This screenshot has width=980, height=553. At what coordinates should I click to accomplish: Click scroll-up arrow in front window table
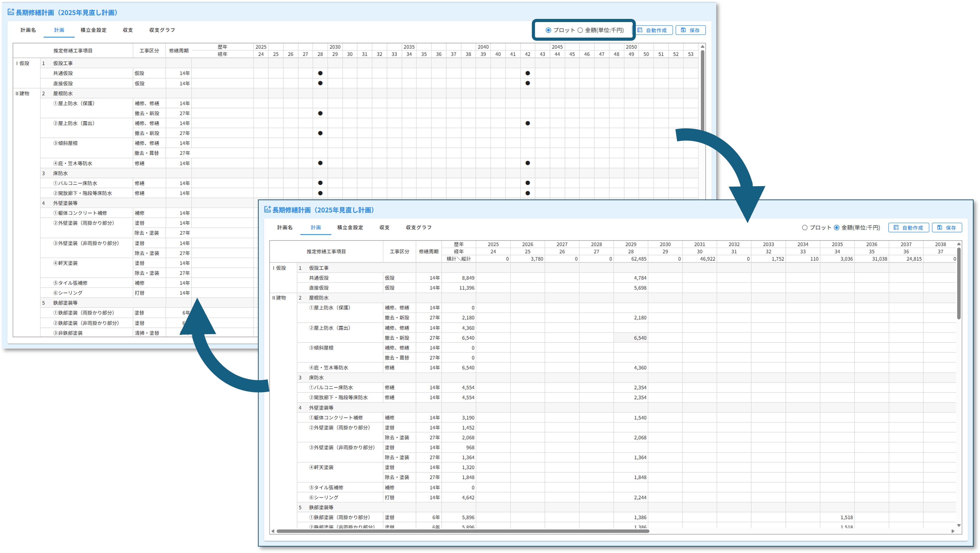(x=959, y=244)
